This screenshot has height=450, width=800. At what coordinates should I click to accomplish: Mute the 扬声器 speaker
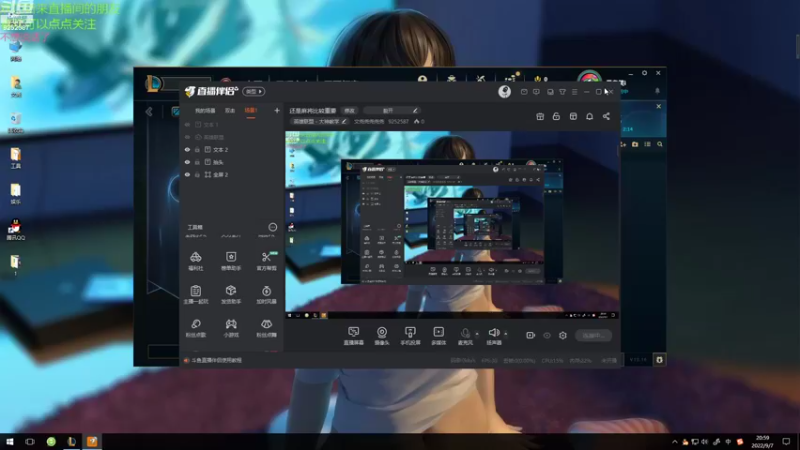click(493, 336)
